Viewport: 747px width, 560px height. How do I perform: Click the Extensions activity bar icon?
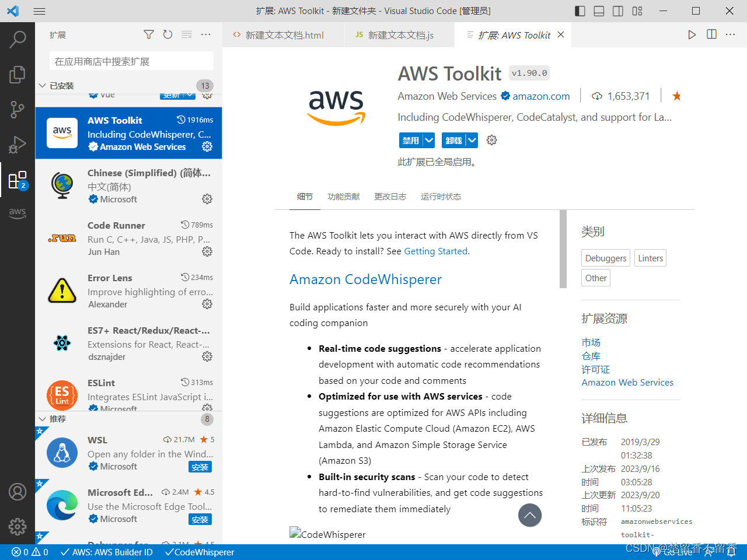pos(18,180)
